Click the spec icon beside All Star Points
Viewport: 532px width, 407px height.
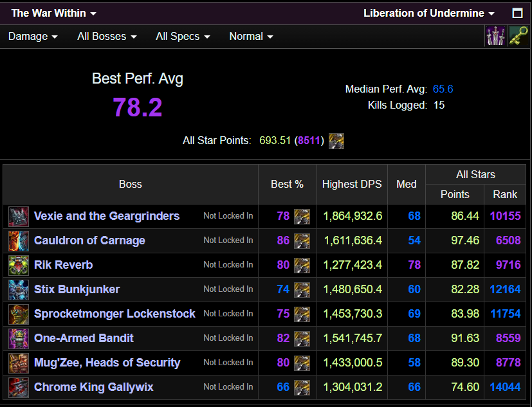[336, 141]
